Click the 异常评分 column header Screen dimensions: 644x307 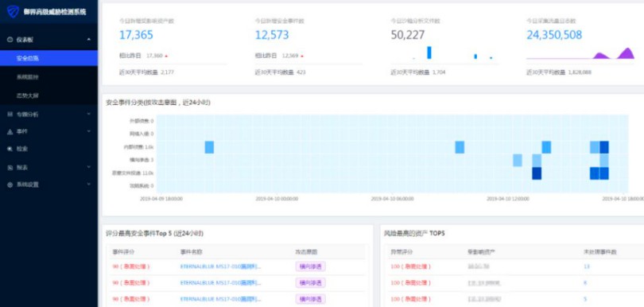point(402,251)
